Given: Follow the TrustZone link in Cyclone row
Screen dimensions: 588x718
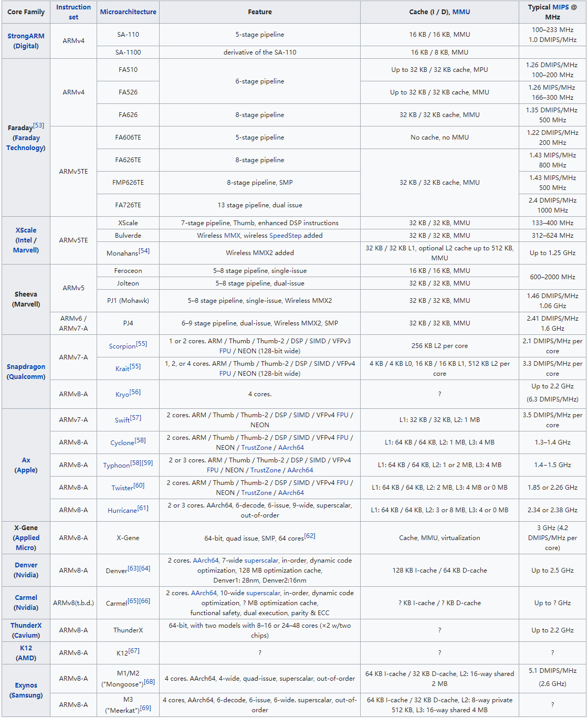Looking at the screenshot, I should pyautogui.click(x=257, y=447).
